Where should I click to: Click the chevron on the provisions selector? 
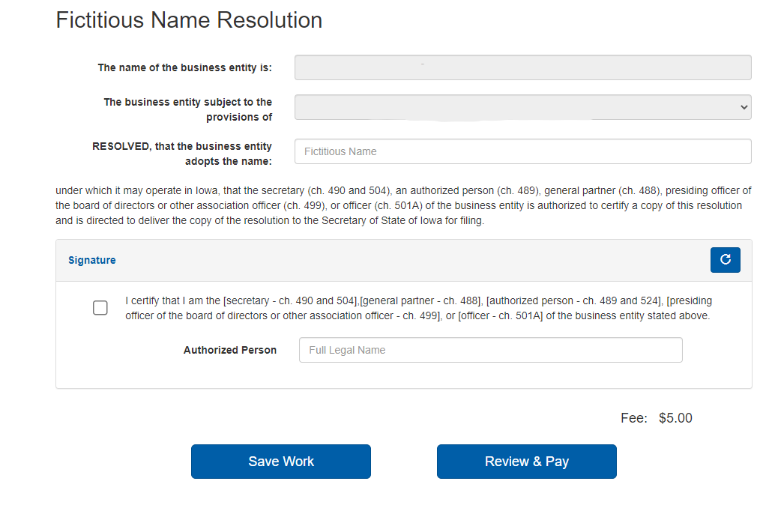[x=743, y=106]
